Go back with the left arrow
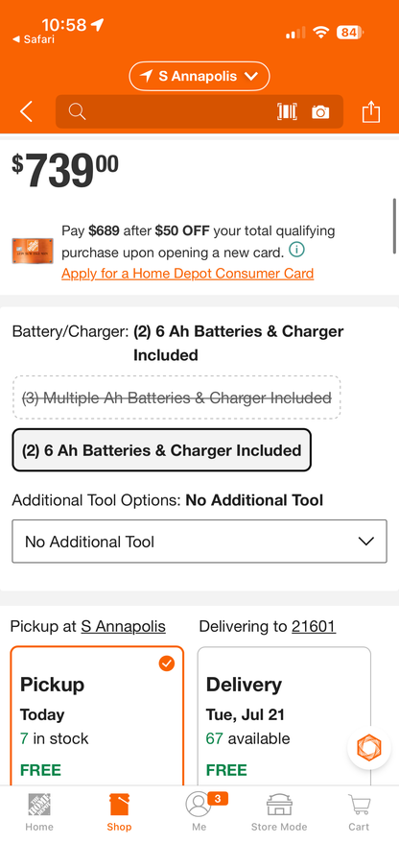Screen dimensions: 399x868 click(26, 111)
